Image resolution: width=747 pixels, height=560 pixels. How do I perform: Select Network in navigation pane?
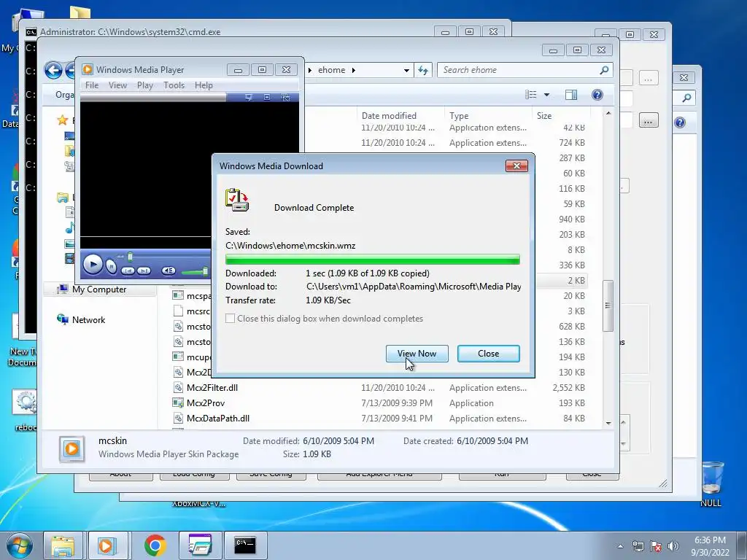point(88,319)
